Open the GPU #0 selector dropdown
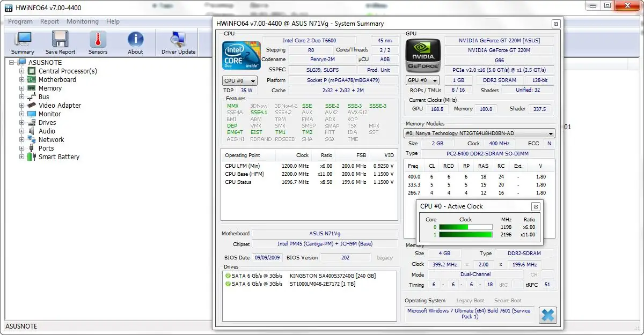 422,81
